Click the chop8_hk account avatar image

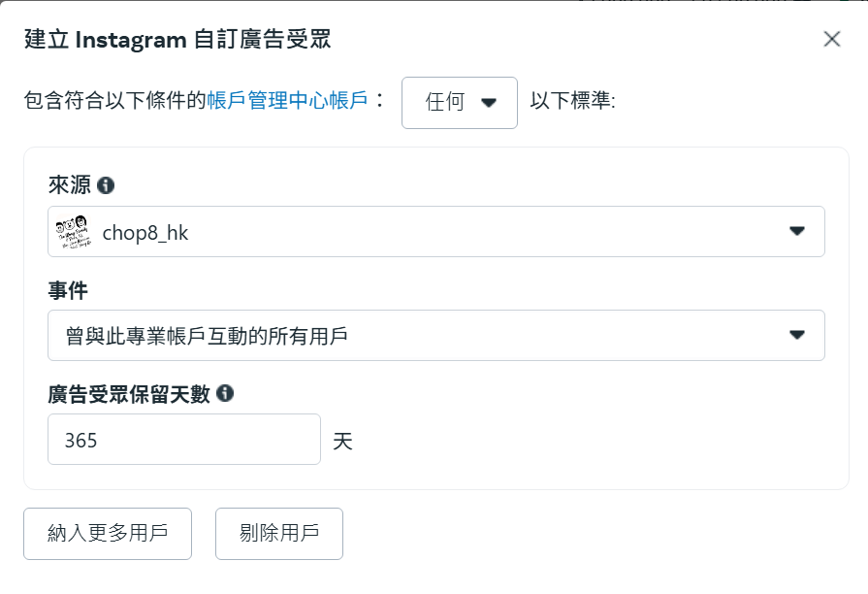[73, 231]
